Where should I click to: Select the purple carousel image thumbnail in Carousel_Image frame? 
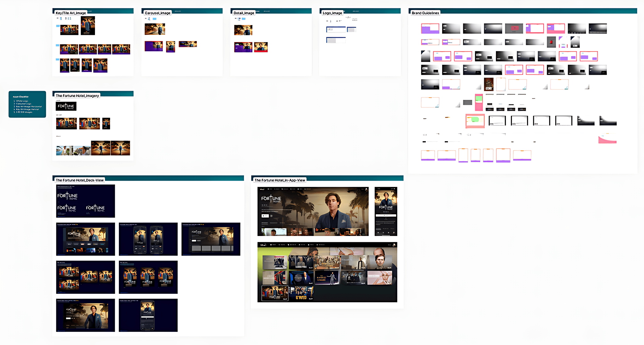(153, 46)
